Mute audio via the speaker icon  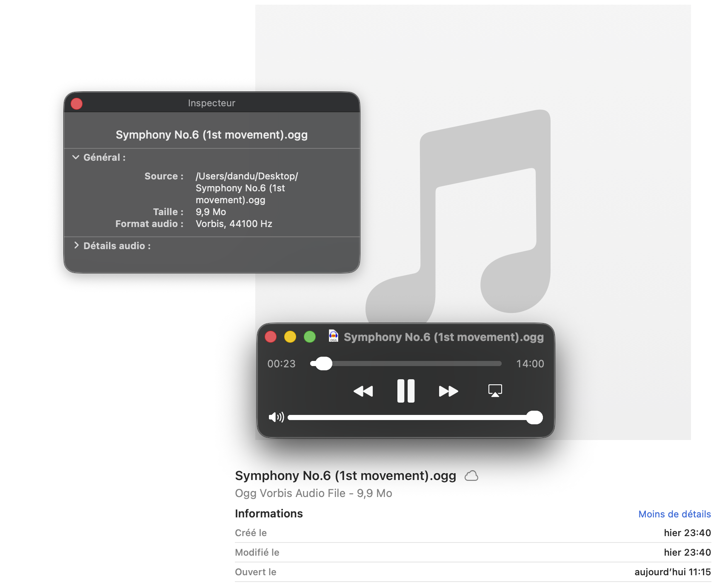(276, 417)
